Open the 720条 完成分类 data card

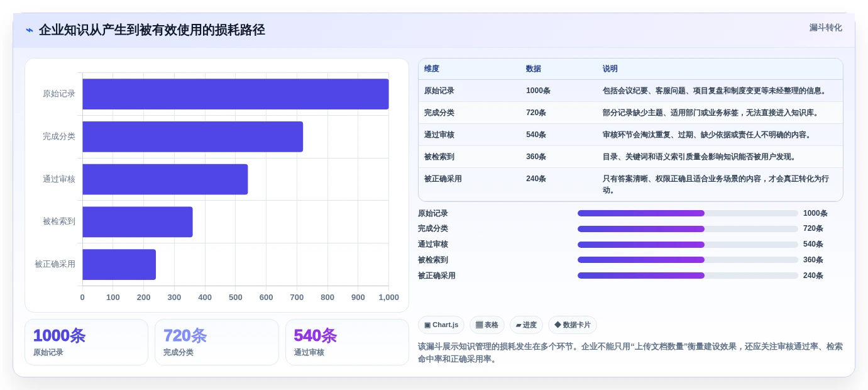(217, 342)
